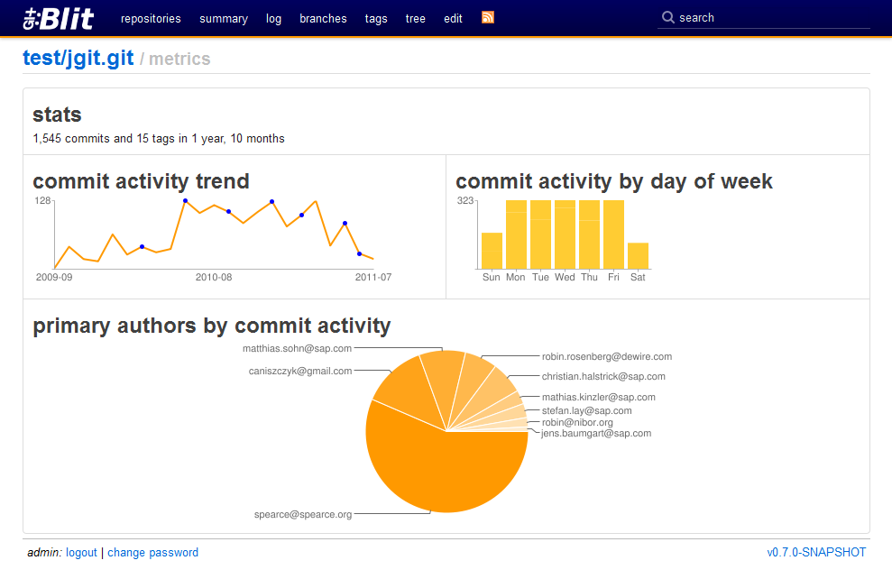Open the RSS feed icon
Viewport: 892px width, 588px height.
click(x=488, y=17)
